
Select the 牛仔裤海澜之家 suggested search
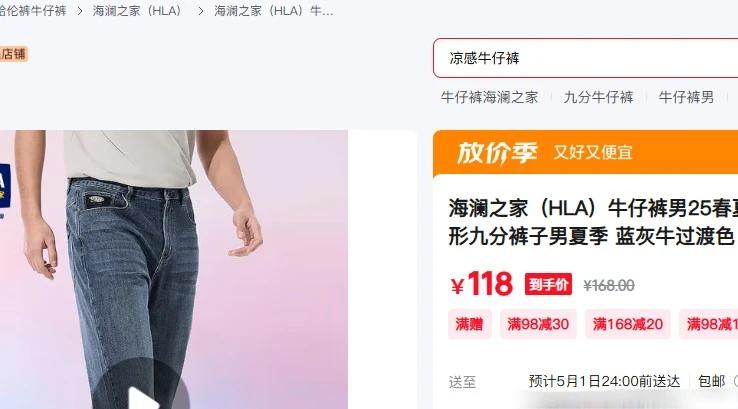(489, 97)
